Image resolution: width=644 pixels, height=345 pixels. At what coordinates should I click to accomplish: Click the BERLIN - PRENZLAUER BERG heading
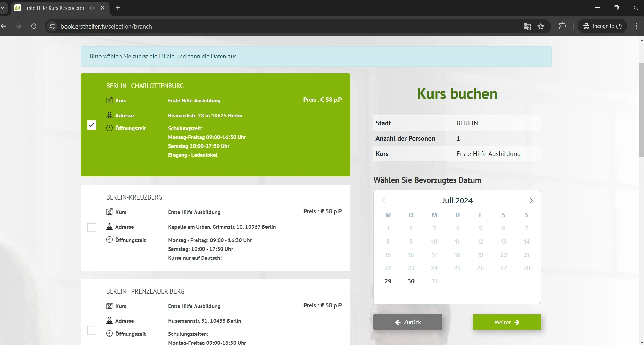coord(145,292)
